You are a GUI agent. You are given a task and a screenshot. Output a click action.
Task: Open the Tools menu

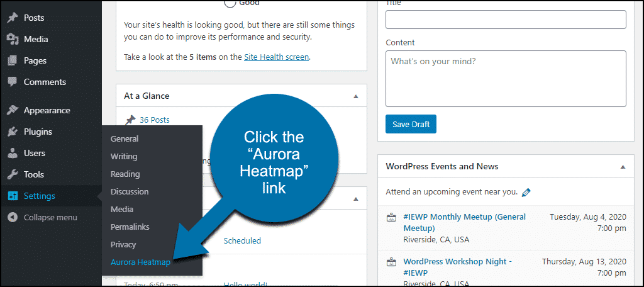(34, 174)
